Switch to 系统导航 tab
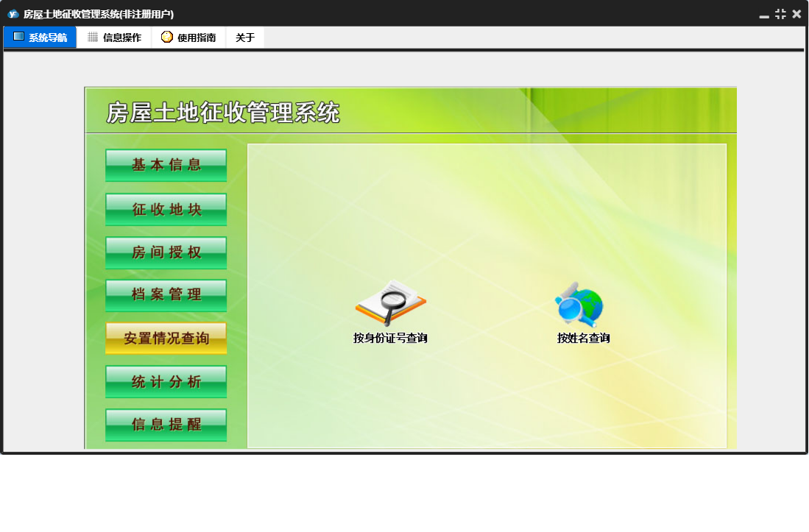The height and width of the screenshot is (532, 809). [x=40, y=37]
